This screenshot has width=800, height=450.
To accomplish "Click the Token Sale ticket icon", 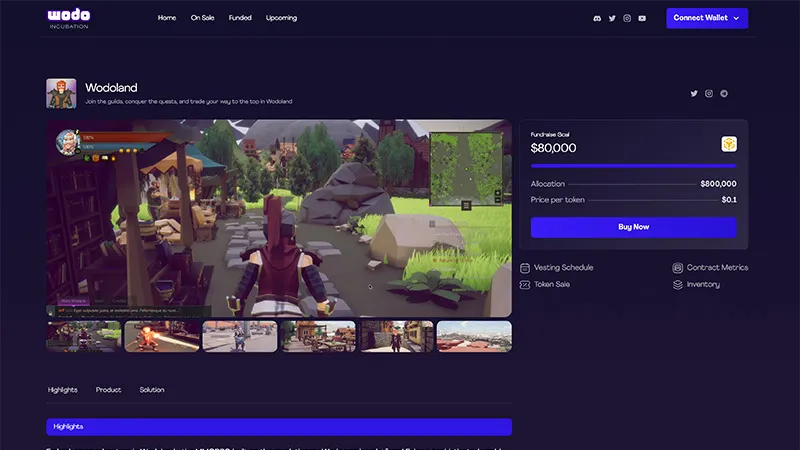I will pyautogui.click(x=524, y=285).
